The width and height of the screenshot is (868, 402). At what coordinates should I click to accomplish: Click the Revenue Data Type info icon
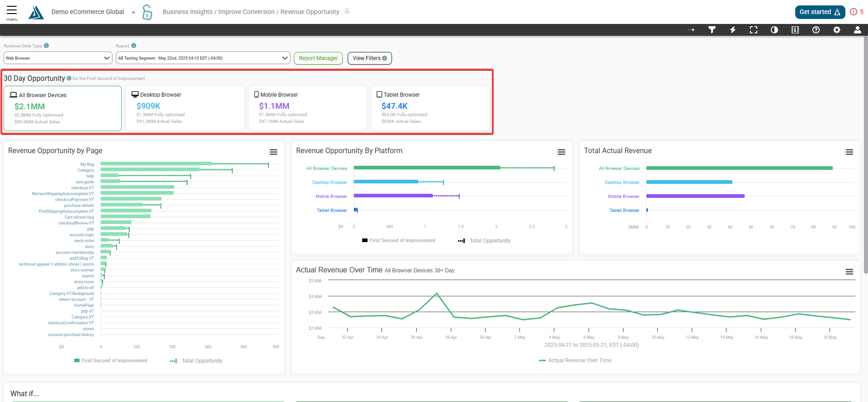click(x=47, y=46)
